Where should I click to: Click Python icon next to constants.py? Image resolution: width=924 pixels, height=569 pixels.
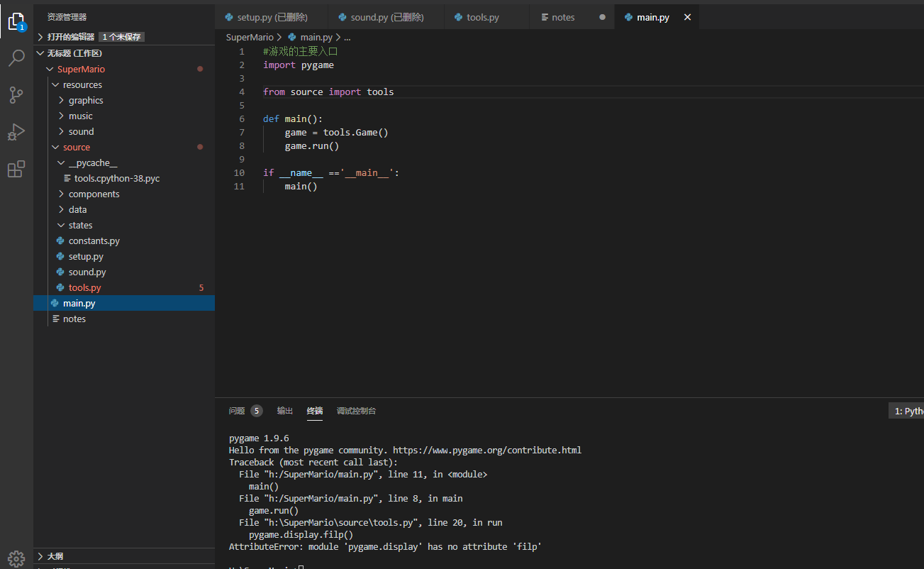click(60, 241)
